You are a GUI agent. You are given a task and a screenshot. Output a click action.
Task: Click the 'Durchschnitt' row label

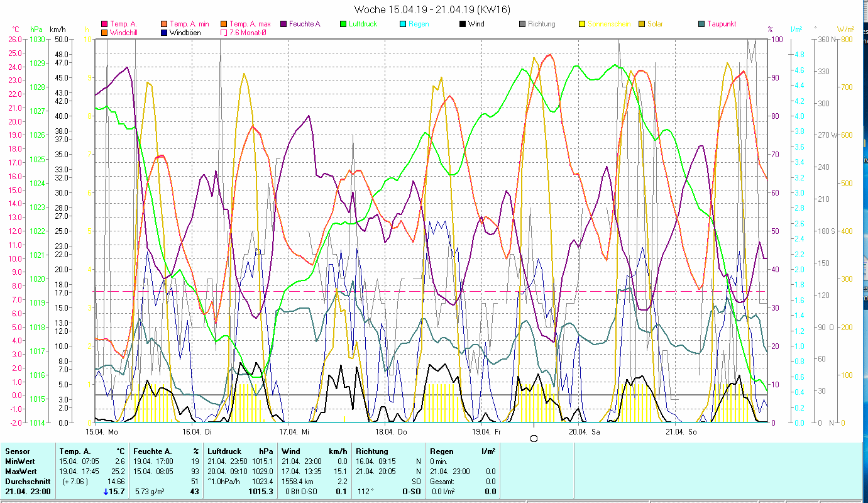pyautogui.click(x=26, y=482)
